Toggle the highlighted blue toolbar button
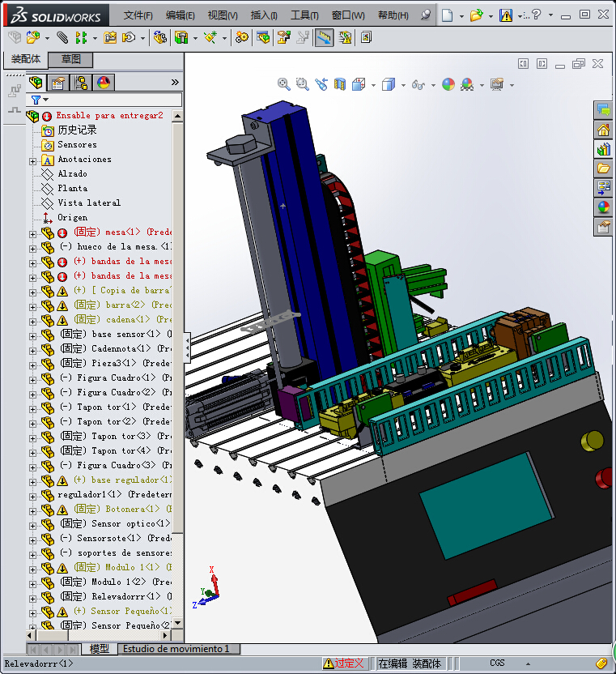This screenshot has height=674, width=616. (x=324, y=38)
